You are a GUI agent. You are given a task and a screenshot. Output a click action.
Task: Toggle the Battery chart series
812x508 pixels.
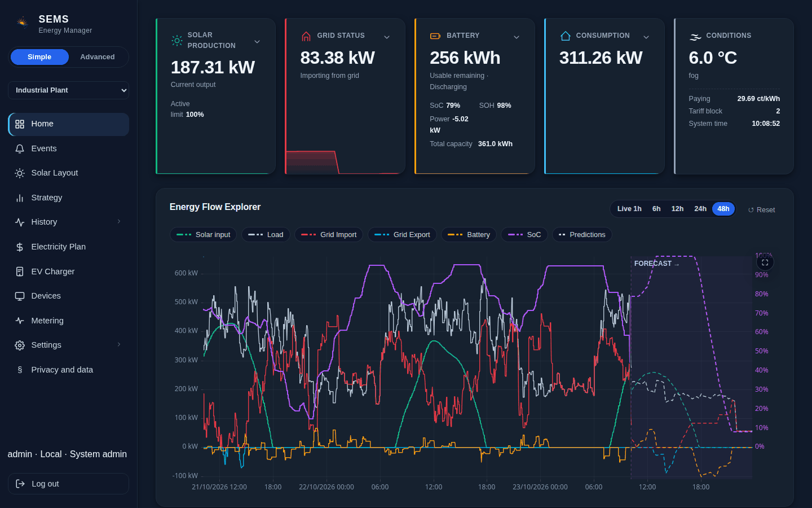(469, 235)
